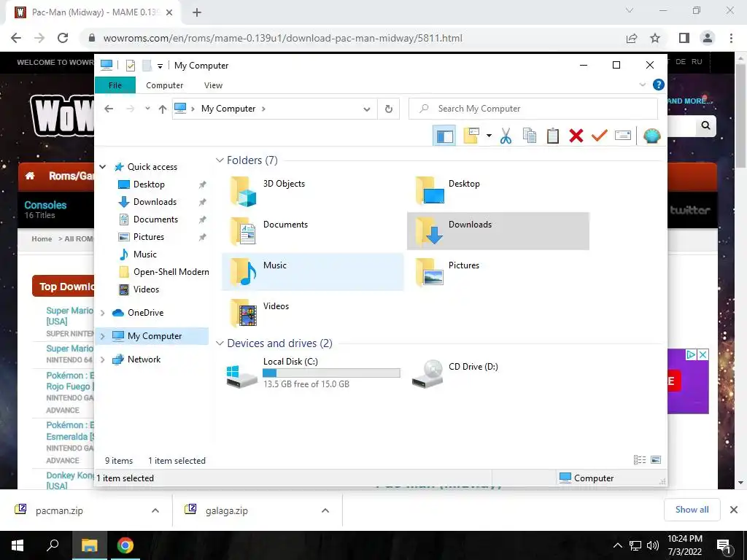Select the Desktop folder in main pane

(498, 190)
